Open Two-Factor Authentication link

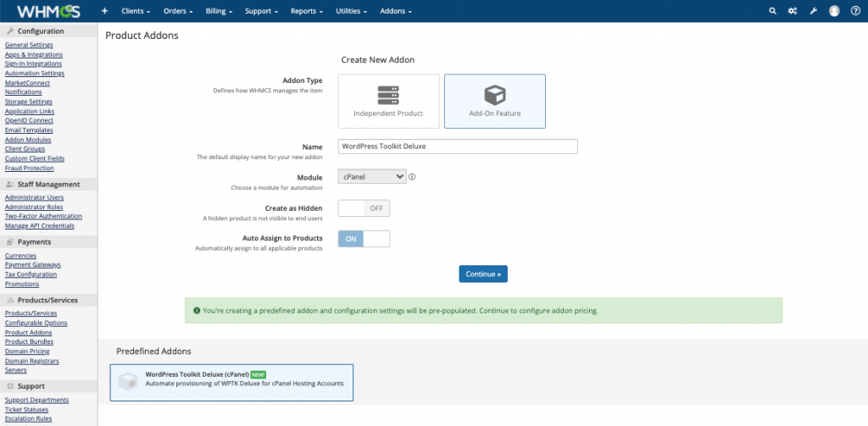point(43,216)
